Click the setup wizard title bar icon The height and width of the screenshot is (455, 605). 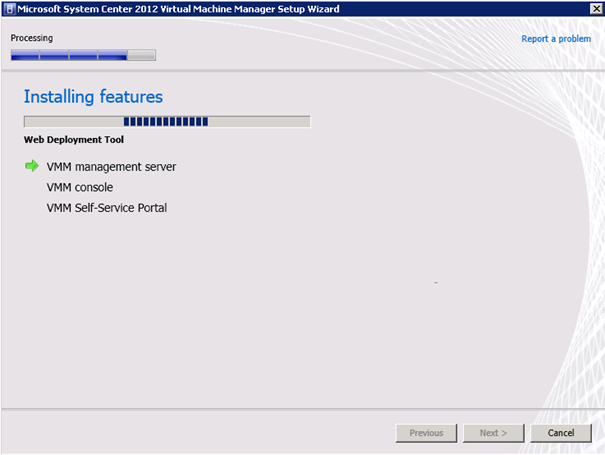pyautogui.click(x=10, y=9)
